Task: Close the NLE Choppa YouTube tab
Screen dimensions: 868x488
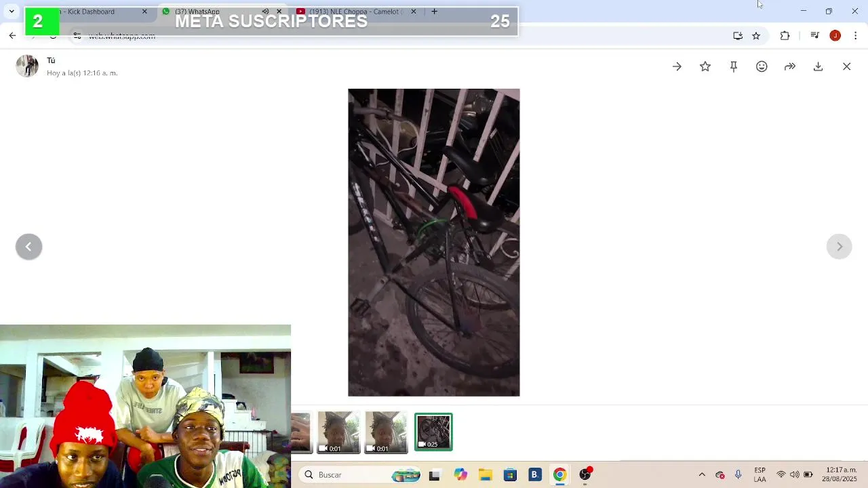Action: coord(413,12)
